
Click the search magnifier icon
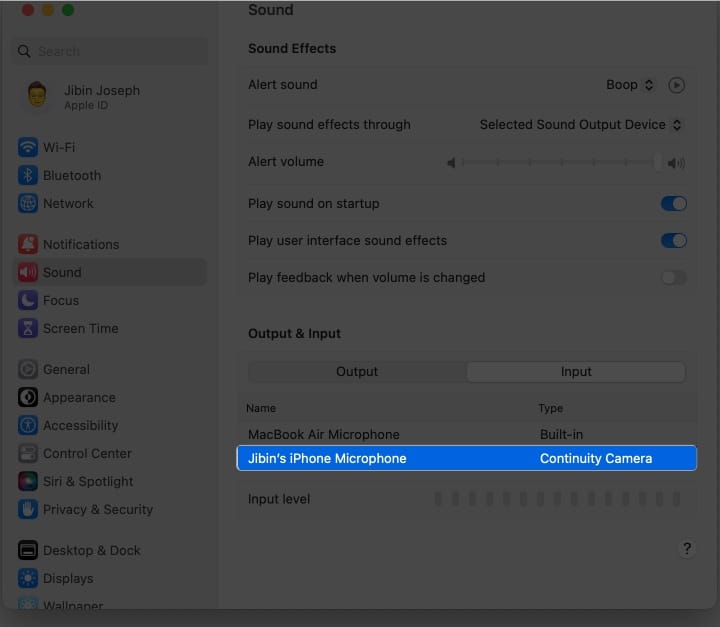(x=24, y=51)
